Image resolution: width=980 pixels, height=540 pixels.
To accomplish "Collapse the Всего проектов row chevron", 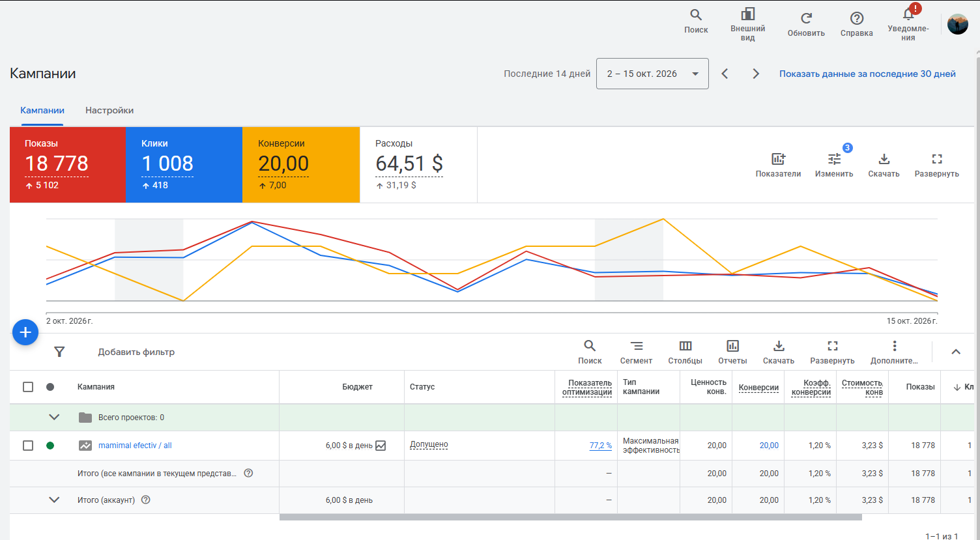I will (x=54, y=418).
